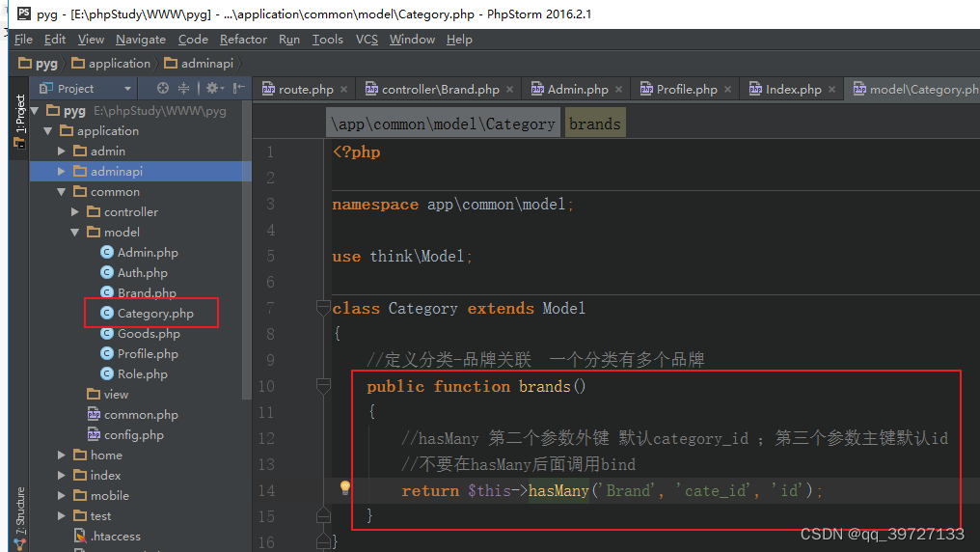Collapse the application folder
980x552 pixels.
tap(48, 131)
